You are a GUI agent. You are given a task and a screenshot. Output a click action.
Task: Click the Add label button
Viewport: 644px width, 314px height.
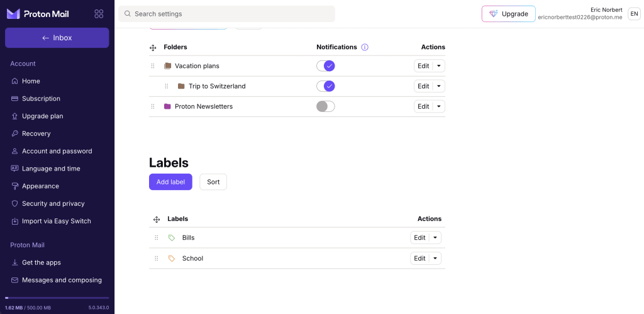click(x=170, y=182)
